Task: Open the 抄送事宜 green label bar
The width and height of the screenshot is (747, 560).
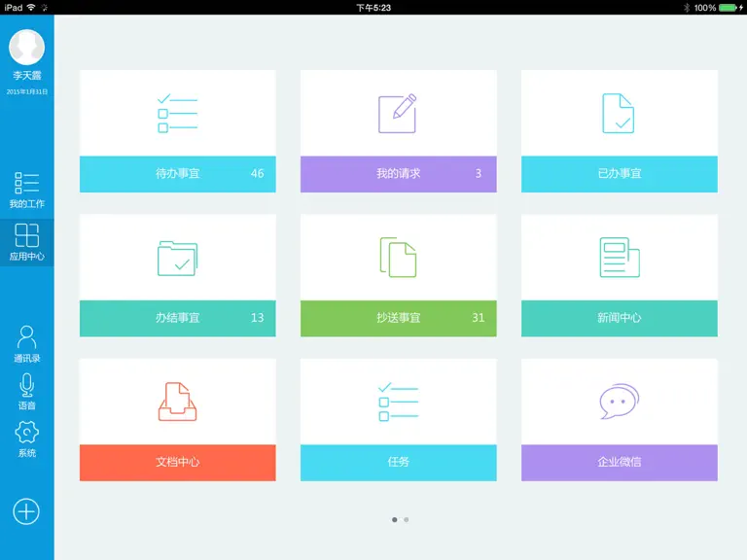Action: click(x=398, y=318)
